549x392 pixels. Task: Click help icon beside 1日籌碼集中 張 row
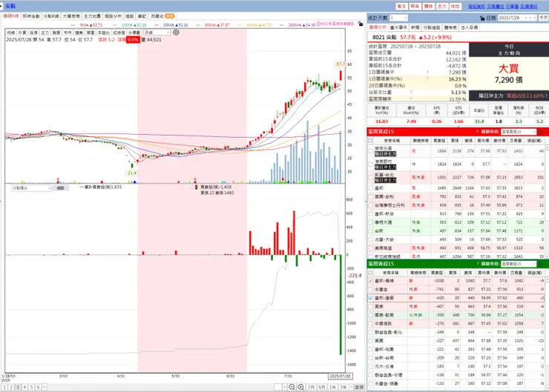pyautogui.click(x=427, y=73)
